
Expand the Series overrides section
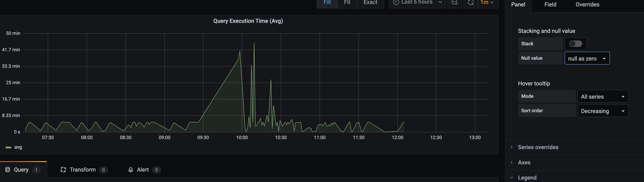tap(538, 147)
